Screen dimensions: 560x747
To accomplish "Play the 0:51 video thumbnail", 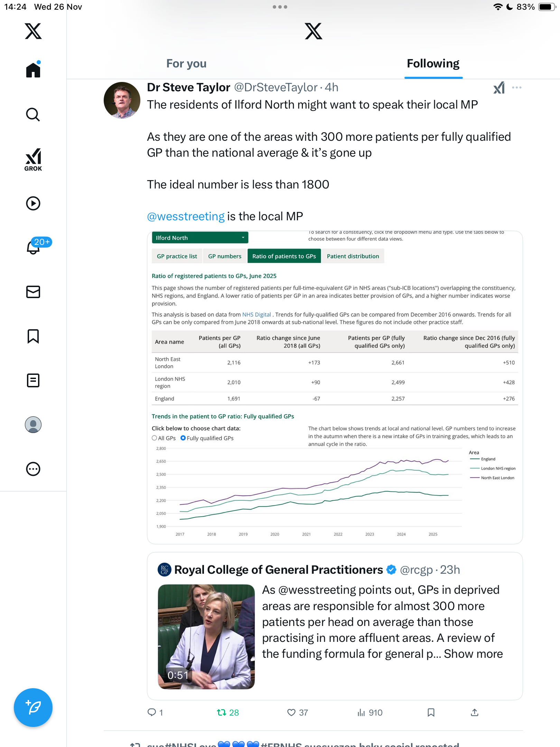I will tap(206, 636).
